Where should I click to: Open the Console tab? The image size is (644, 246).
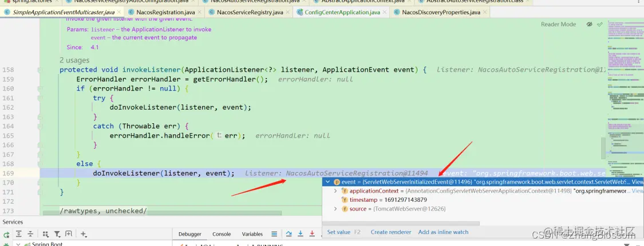(222, 234)
